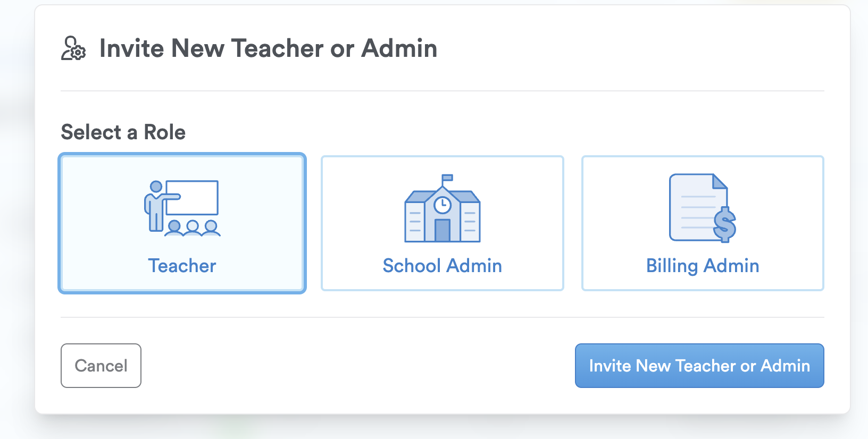Click the teacher-at-whiteboard icon
The height and width of the screenshot is (439, 868).
(x=182, y=208)
